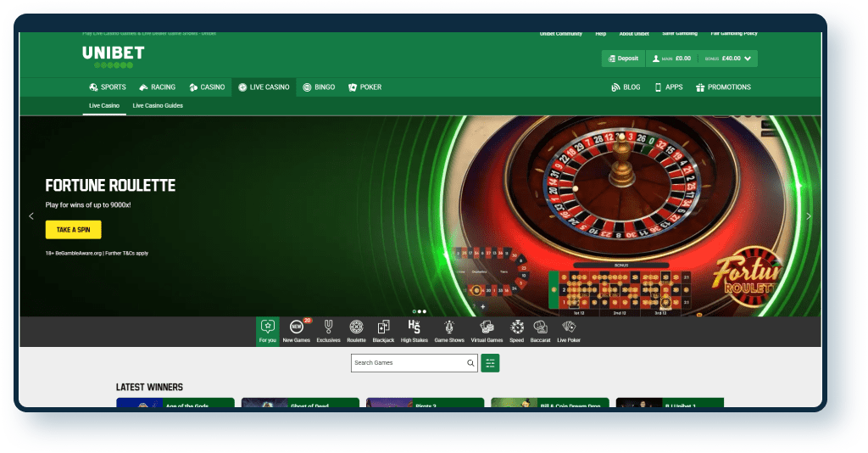The width and height of the screenshot is (868, 453).
Task: Open the Blackjack games category
Action: (383, 331)
